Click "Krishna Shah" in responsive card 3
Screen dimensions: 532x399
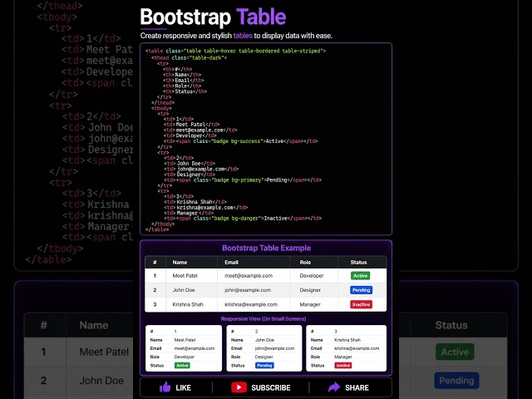coord(347,340)
